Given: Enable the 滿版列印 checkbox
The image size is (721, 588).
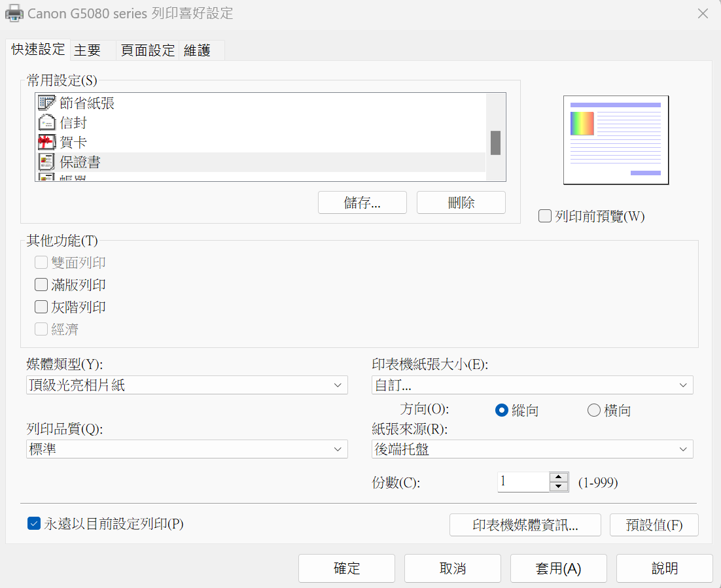Looking at the screenshot, I should click(41, 285).
